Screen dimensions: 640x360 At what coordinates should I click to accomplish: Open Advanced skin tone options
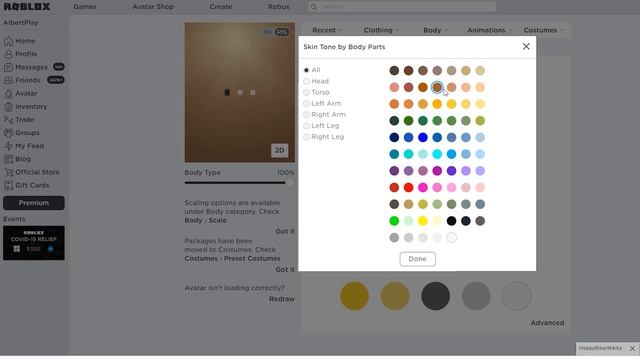[x=547, y=323]
